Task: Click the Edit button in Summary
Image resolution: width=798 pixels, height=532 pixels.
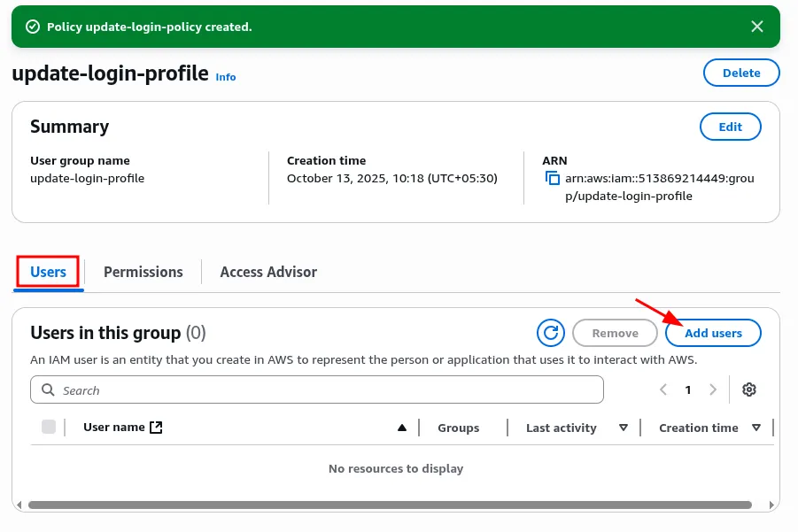Action: pos(730,127)
